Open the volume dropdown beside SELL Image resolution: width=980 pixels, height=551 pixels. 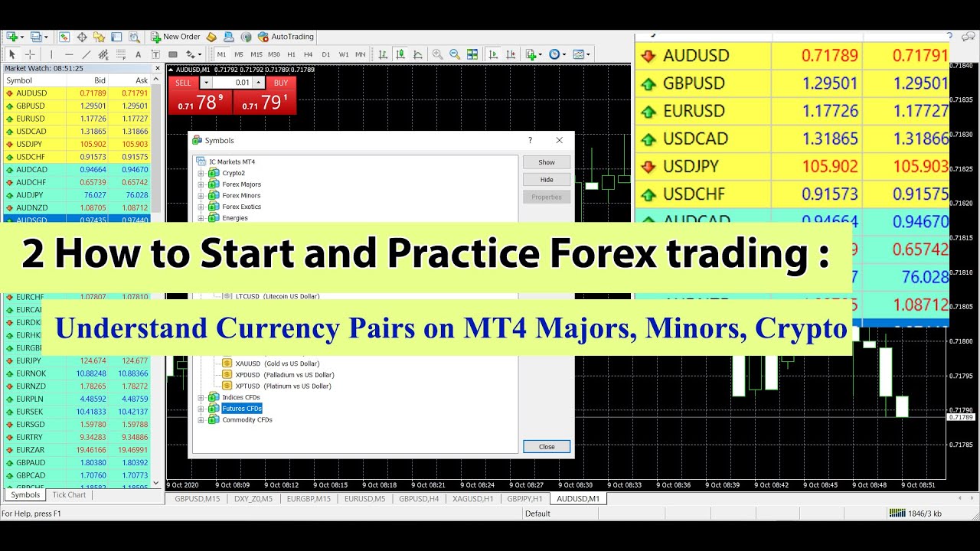(x=205, y=83)
